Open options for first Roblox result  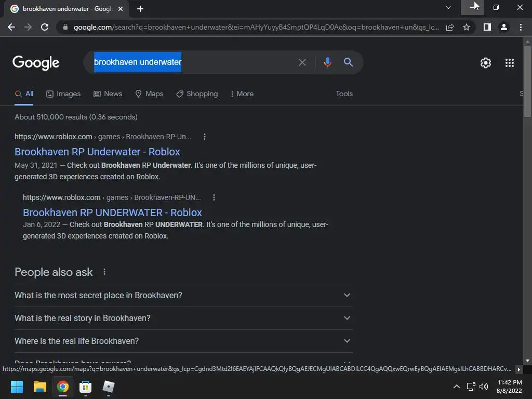204,137
